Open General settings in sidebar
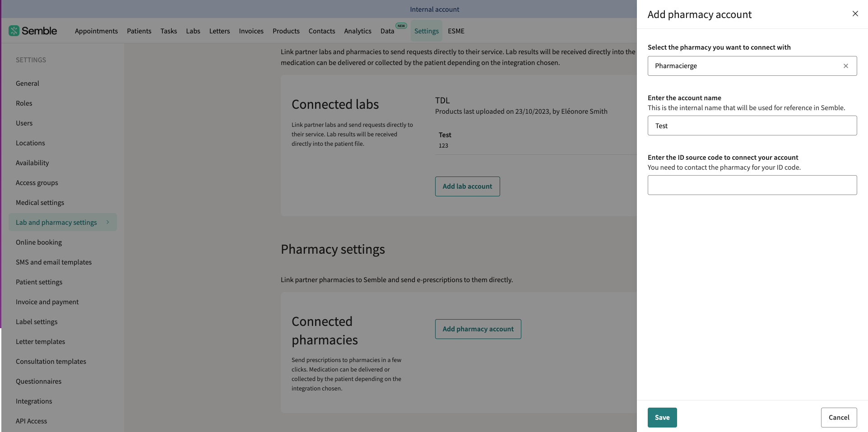Viewport: 868px width, 432px height. (x=28, y=83)
